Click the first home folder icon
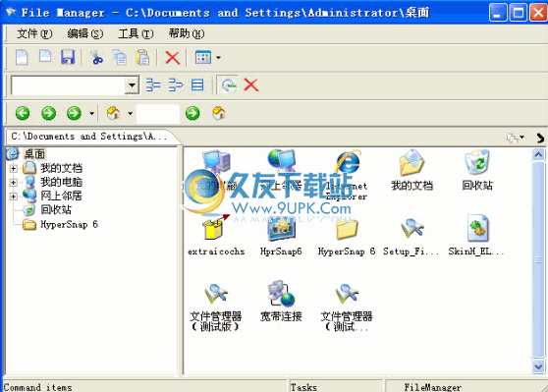Image resolution: width=548 pixels, height=392 pixels. pos(113,113)
